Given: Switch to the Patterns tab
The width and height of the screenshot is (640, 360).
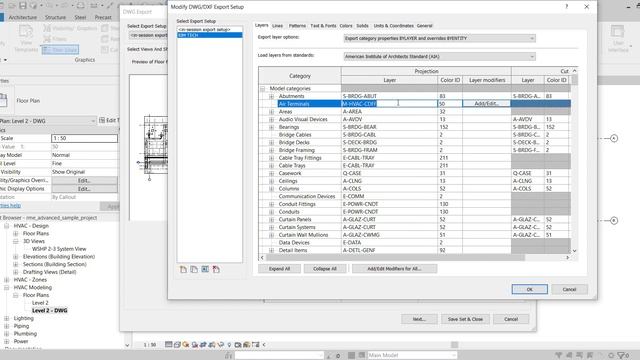Looking at the screenshot, I should [297, 26].
